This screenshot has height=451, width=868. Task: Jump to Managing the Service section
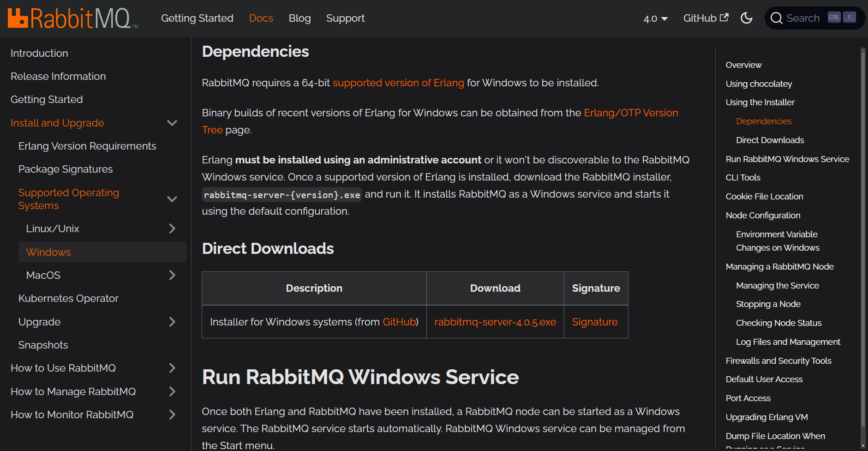coord(778,285)
